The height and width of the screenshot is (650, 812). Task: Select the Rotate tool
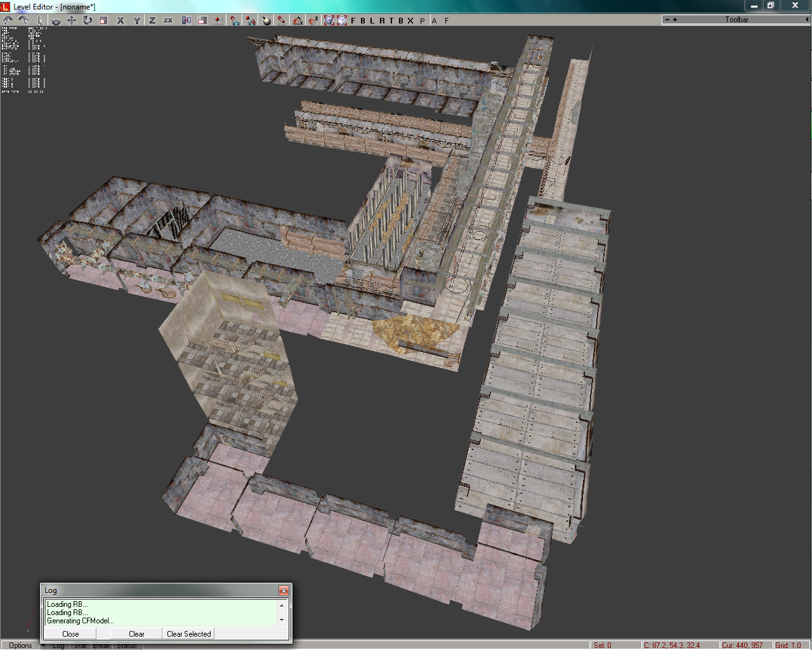[x=88, y=20]
